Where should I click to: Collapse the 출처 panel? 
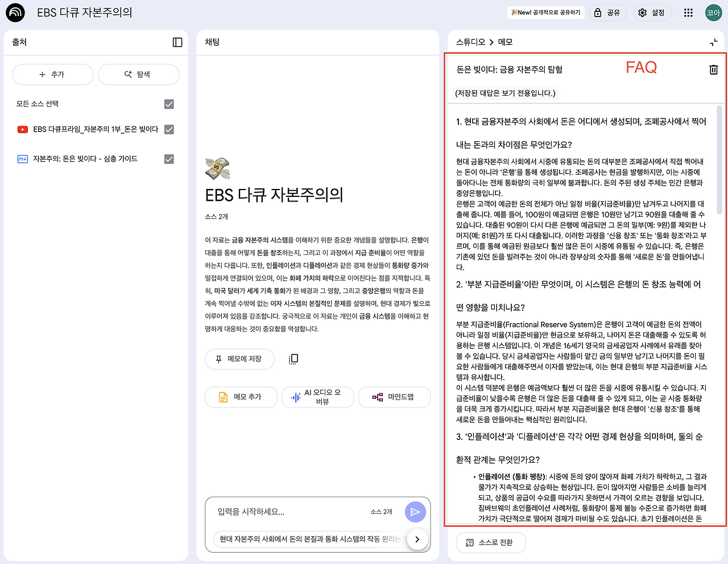pos(177,42)
